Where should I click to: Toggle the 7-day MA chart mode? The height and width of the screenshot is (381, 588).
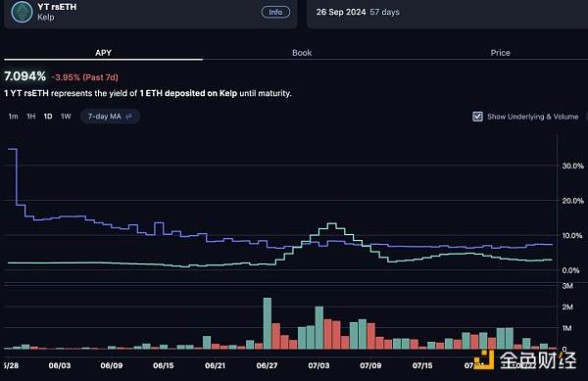click(110, 117)
